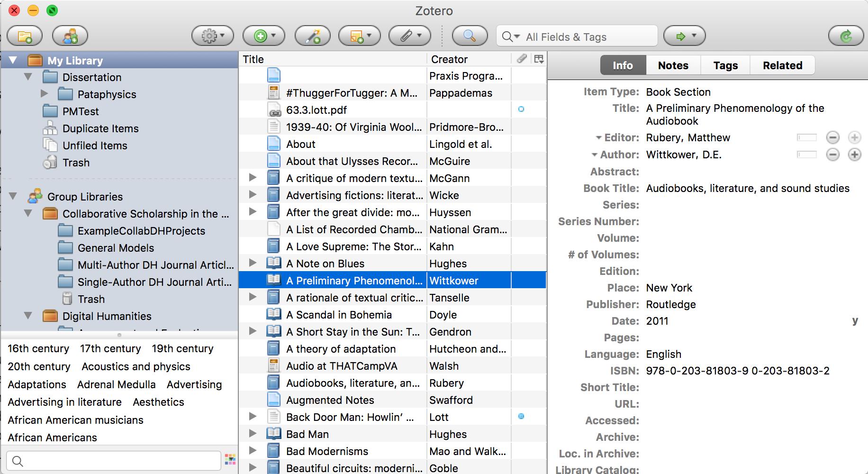Collapse the Dissertation collection tree
The image size is (868, 474).
28,77
